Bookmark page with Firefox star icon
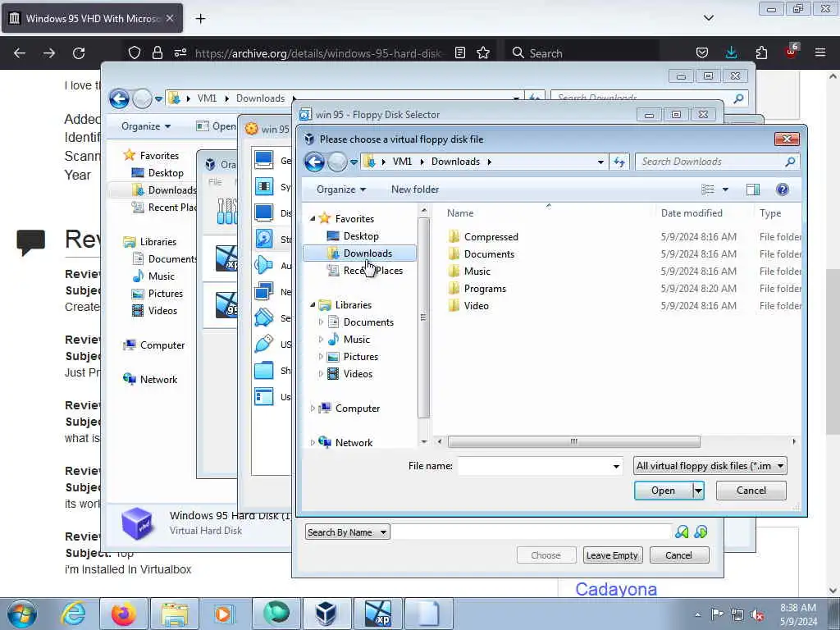The image size is (840, 630). [x=483, y=52]
